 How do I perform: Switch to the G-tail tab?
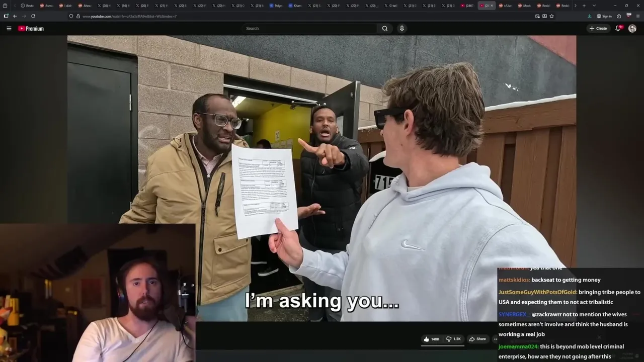390,6
